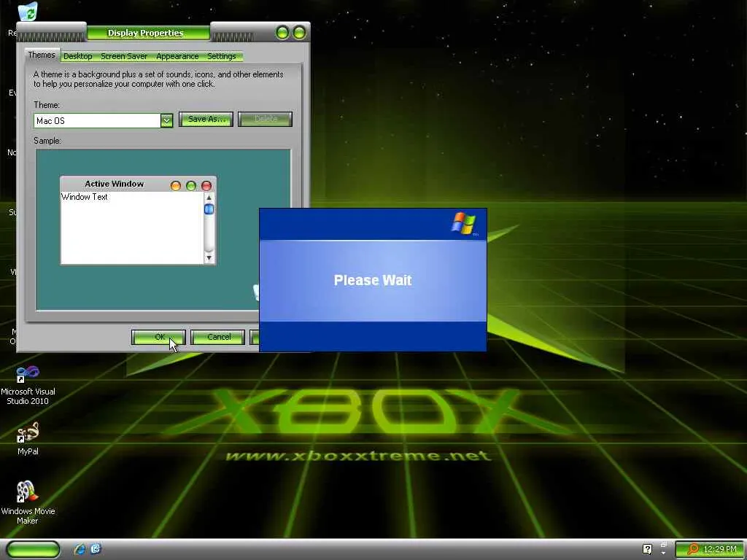Click green button in sample Active Window
This screenshot has height=560, width=747.
tap(191, 185)
